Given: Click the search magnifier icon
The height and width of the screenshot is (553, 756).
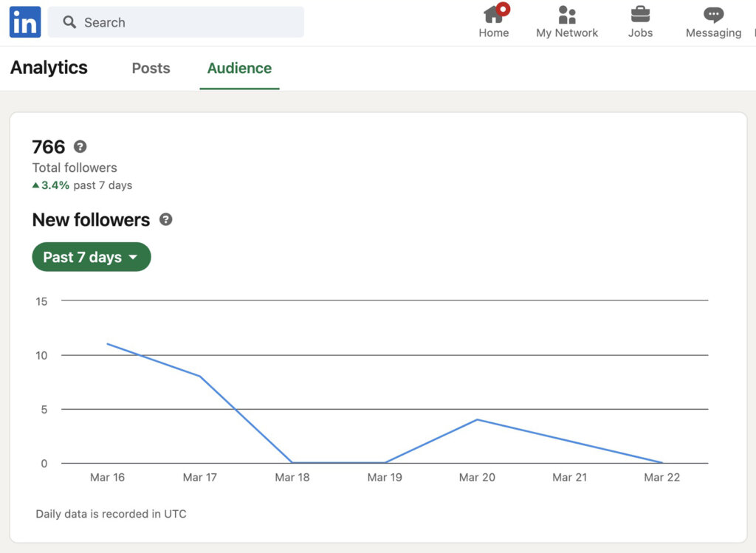Looking at the screenshot, I should pyautogui.click(x=69, y=22).
